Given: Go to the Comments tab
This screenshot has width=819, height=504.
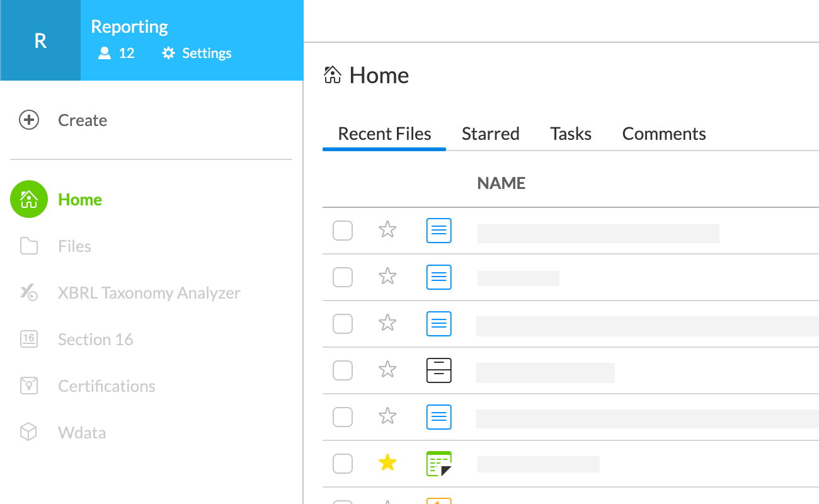Looking at the screenshot, I should tap(663, 134).
